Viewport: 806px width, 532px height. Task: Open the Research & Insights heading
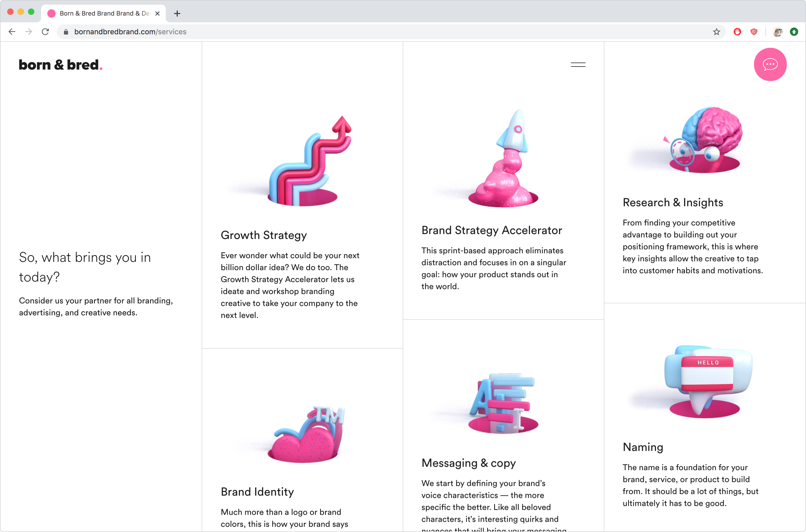pos(673,203)
